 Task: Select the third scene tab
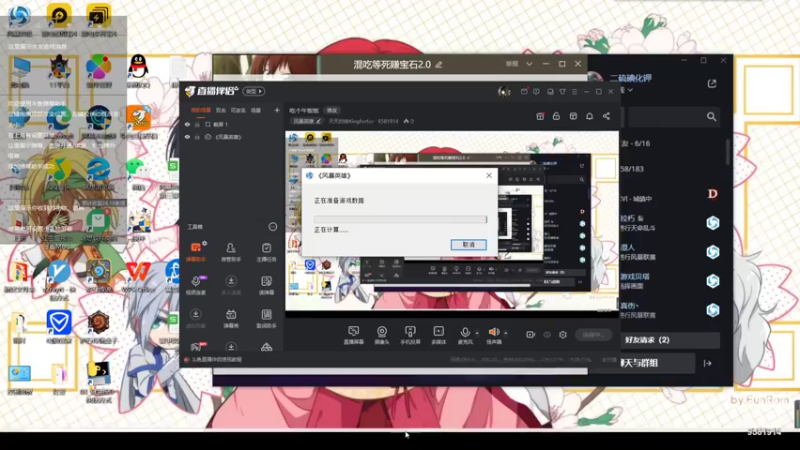(238, 110)
